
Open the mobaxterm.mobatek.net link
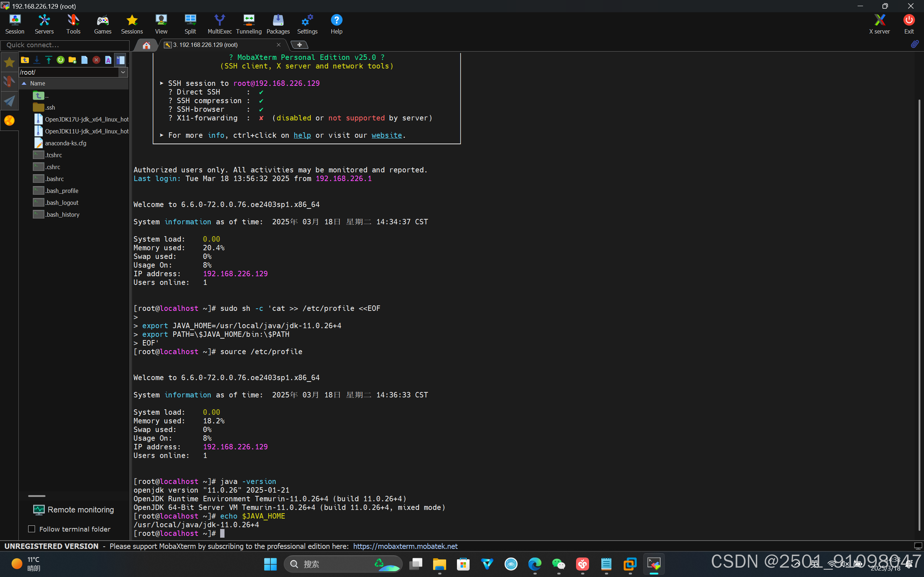coord(405,546)
